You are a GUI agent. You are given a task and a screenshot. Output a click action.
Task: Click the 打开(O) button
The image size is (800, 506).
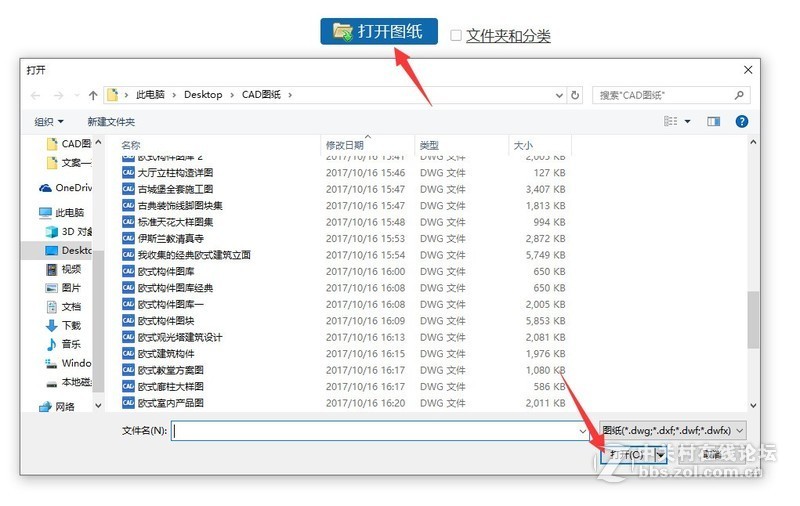pos(627,454)
